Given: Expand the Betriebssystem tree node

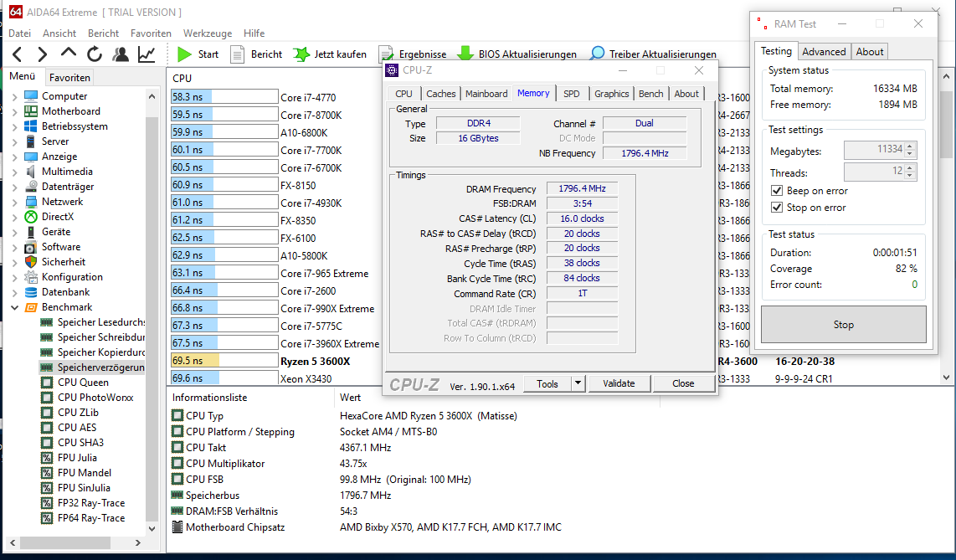Looking at the screenshot, I should click(x=14, y=126).
